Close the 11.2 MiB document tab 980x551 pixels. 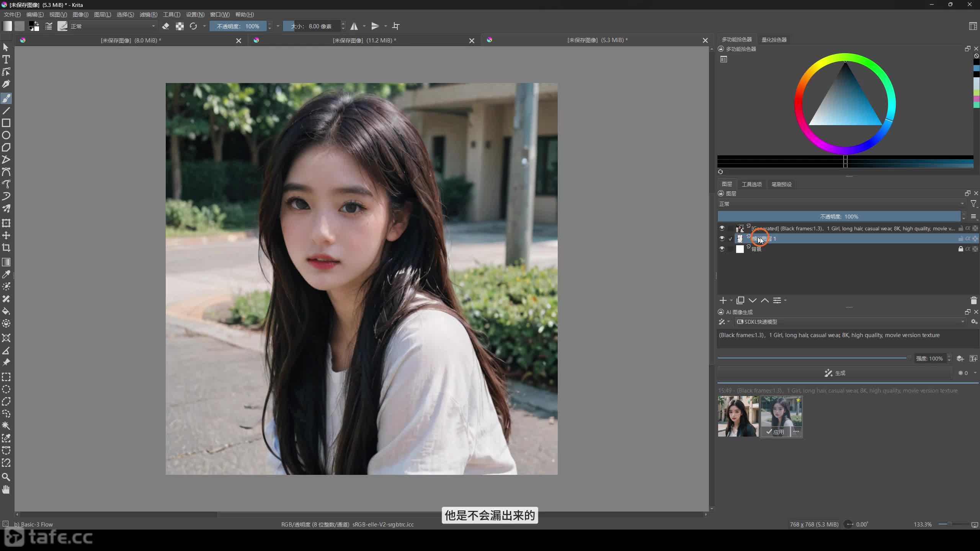point(472,41)
